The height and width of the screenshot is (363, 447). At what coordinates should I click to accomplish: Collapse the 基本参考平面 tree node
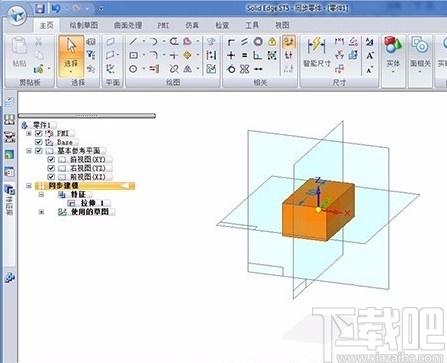29,151
